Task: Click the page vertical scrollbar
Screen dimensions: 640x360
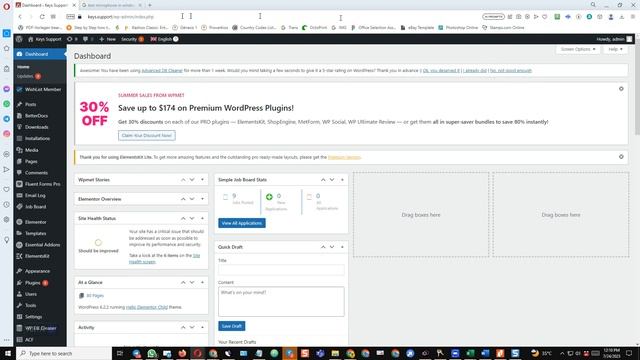Action: (x=637, y=86)
